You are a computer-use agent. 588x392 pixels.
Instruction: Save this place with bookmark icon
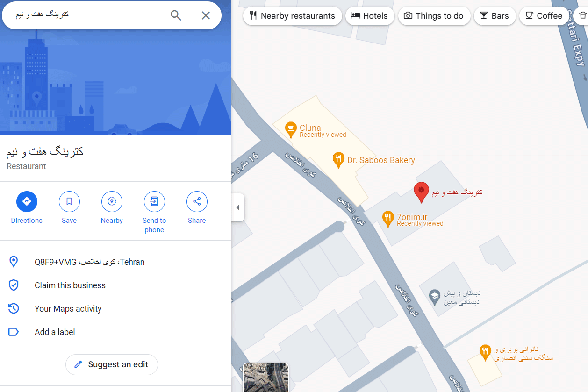(69, 202)
